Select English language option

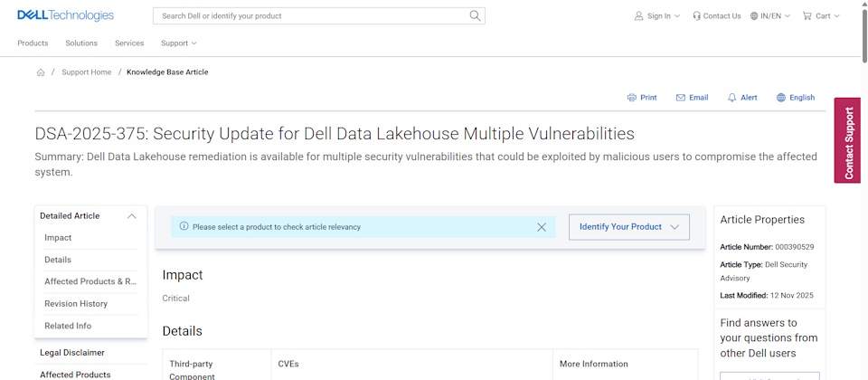tap(796, 98)
